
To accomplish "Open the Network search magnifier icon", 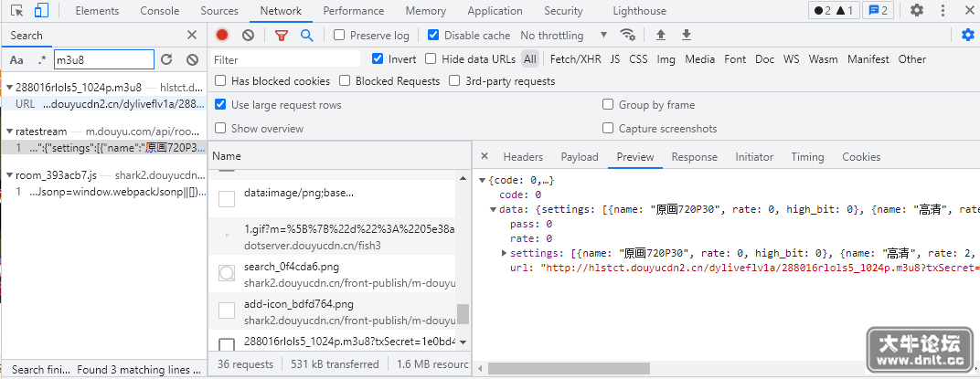I will [x=306, y=35].
